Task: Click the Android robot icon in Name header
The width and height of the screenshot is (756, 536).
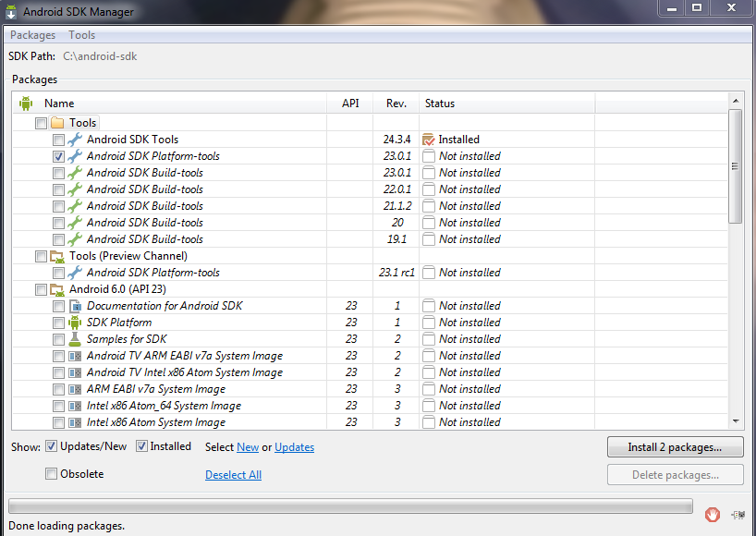Action: [x=26, y=104]
